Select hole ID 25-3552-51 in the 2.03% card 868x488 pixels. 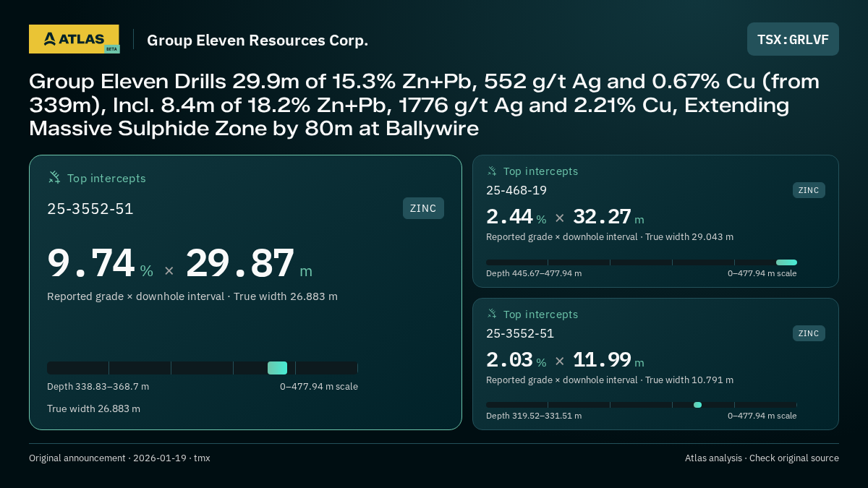tap(520, 333)
